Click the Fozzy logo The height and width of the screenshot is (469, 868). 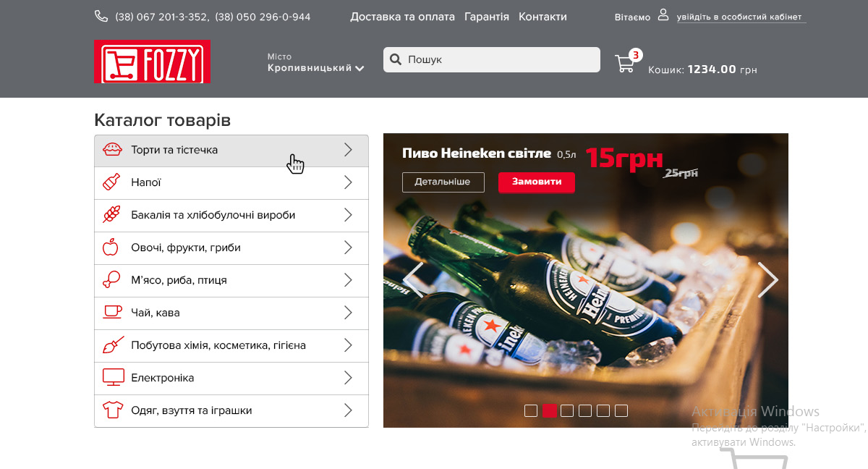coord(152,62)
